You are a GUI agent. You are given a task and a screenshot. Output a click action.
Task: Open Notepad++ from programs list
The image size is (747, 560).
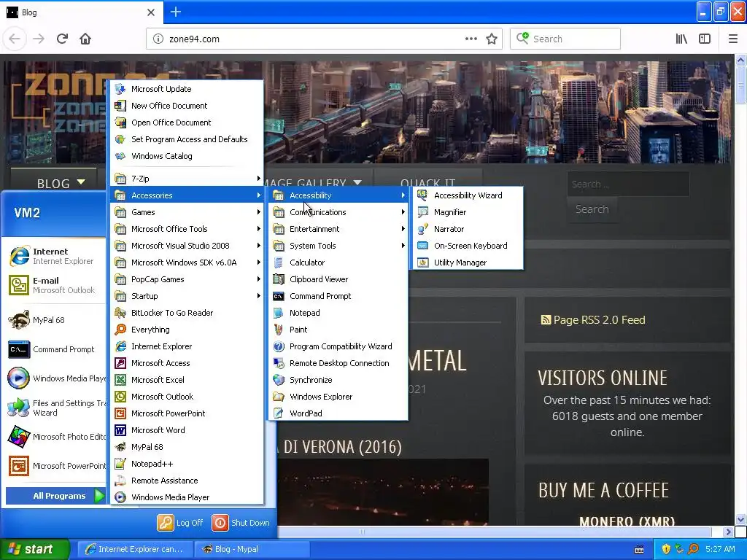click(x=187, y=464)
